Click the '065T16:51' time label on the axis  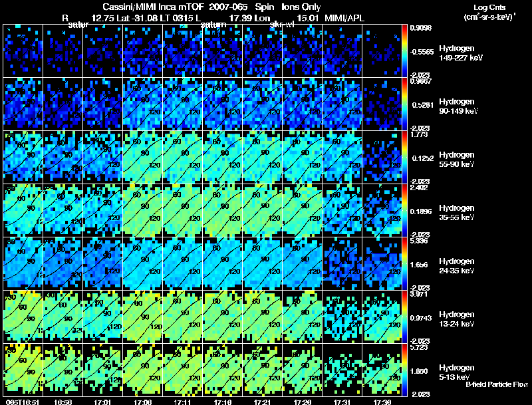23,402
